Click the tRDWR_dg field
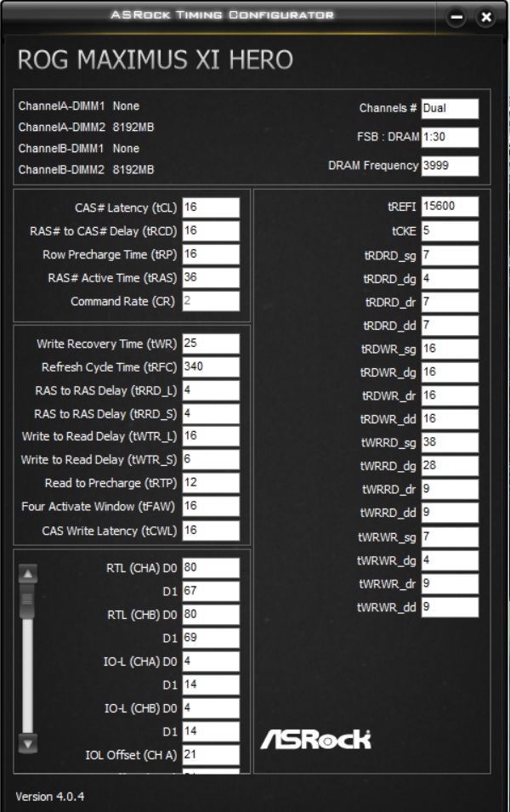 [x=450, y=372]
